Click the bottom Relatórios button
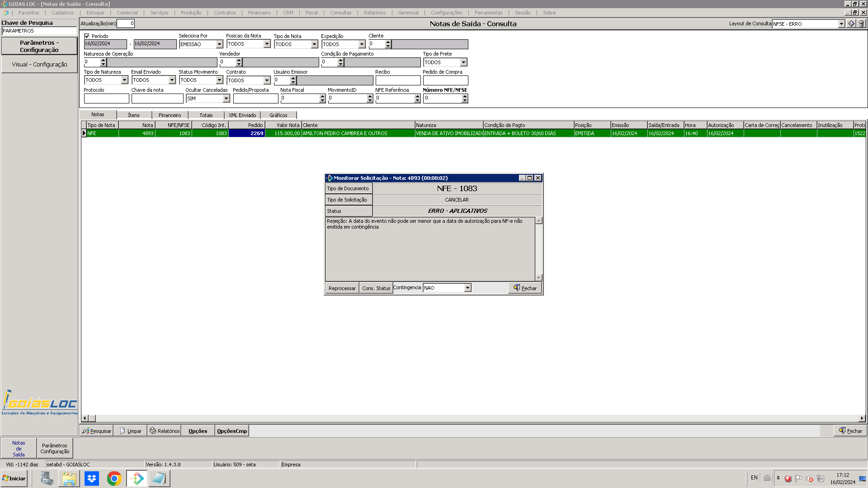 [x=165, y=431]
